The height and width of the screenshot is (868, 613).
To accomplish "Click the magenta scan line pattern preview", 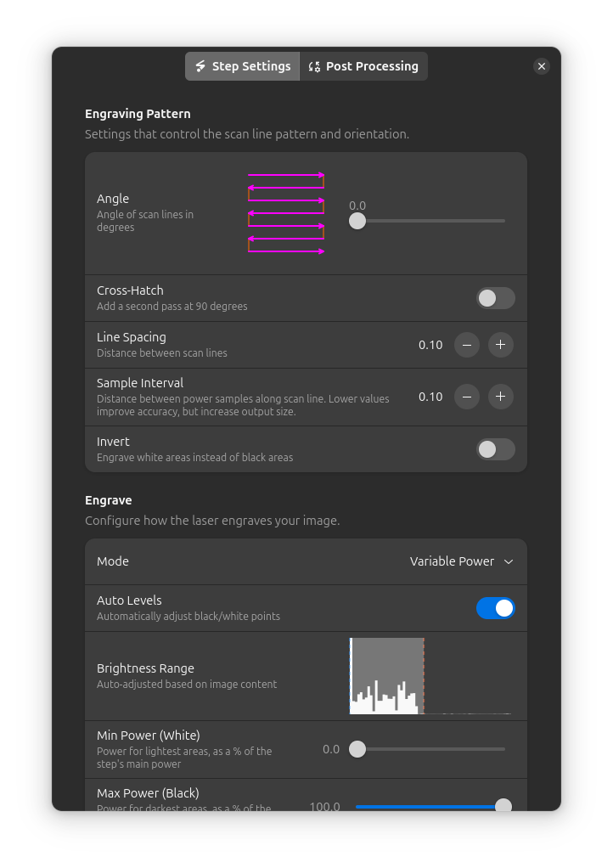I will coord(286,212).
